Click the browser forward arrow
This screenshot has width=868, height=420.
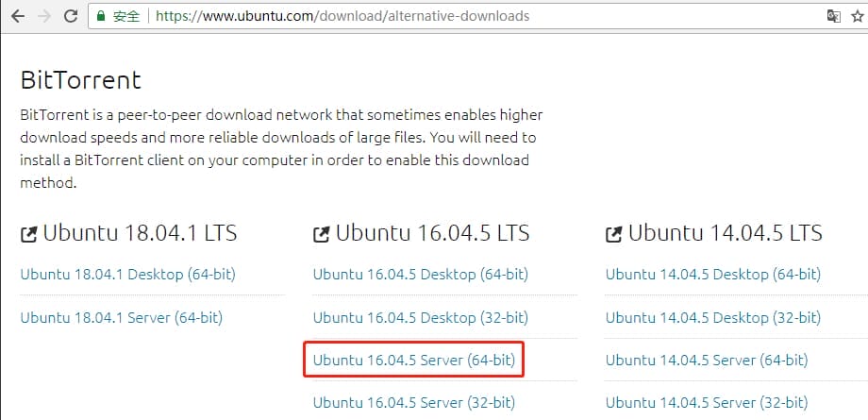(x=45, y=16)
